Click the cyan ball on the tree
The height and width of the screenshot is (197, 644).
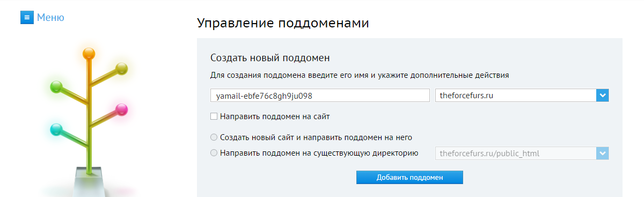56,129
